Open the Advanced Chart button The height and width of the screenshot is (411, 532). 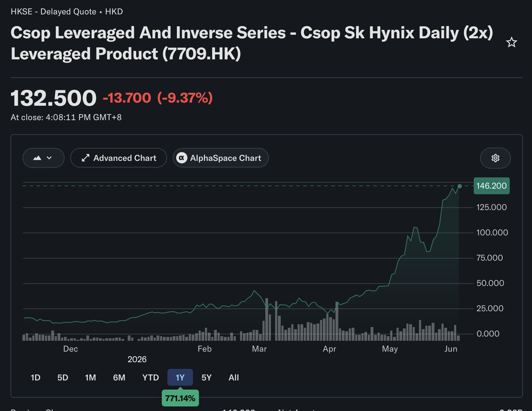pos(118,158)
